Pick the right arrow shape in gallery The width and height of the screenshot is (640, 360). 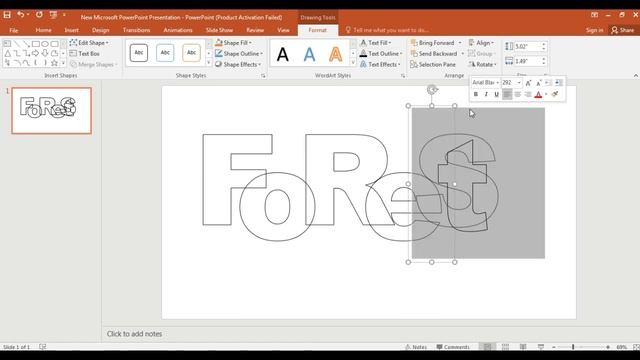(x=36, y=53)
